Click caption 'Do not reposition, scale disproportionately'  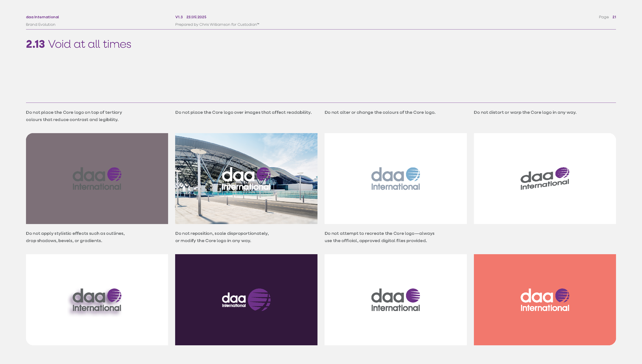(222, 237)
